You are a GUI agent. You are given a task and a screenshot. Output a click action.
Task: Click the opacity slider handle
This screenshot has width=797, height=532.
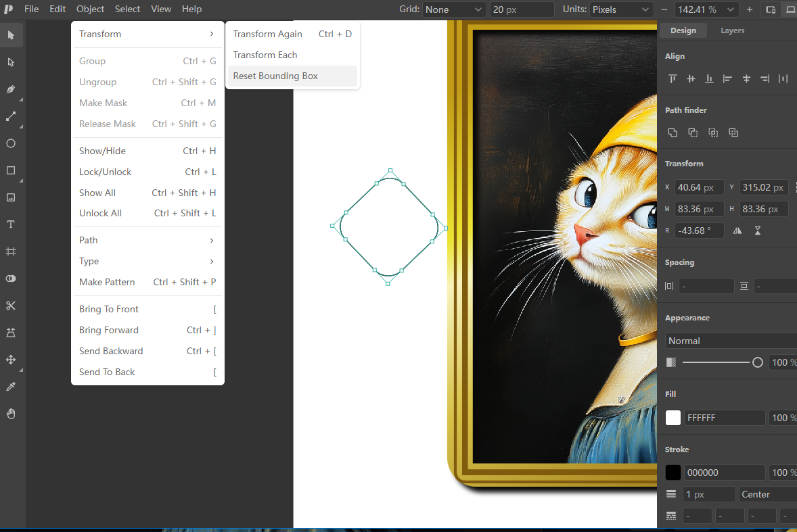coord(757,362)
